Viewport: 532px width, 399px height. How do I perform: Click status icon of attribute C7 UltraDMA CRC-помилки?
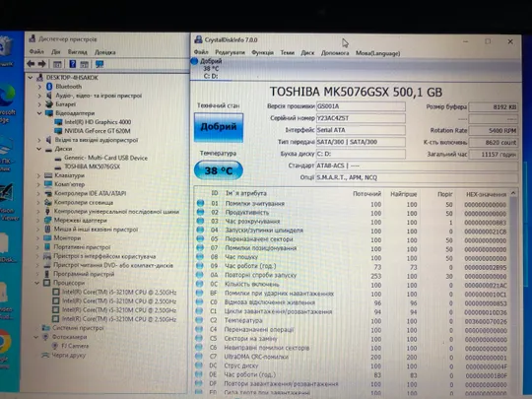[x=199, y=357]
